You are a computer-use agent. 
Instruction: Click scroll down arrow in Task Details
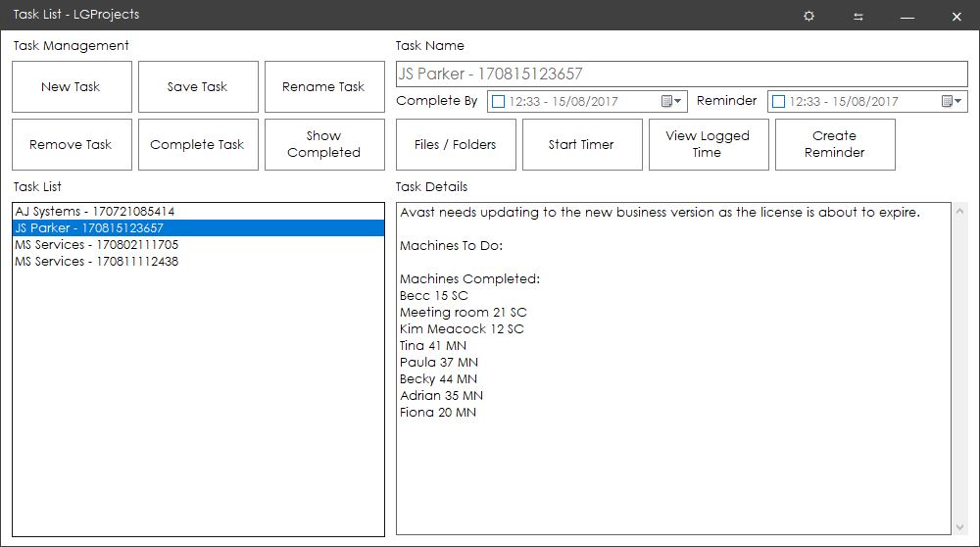(x=959, y=527)
